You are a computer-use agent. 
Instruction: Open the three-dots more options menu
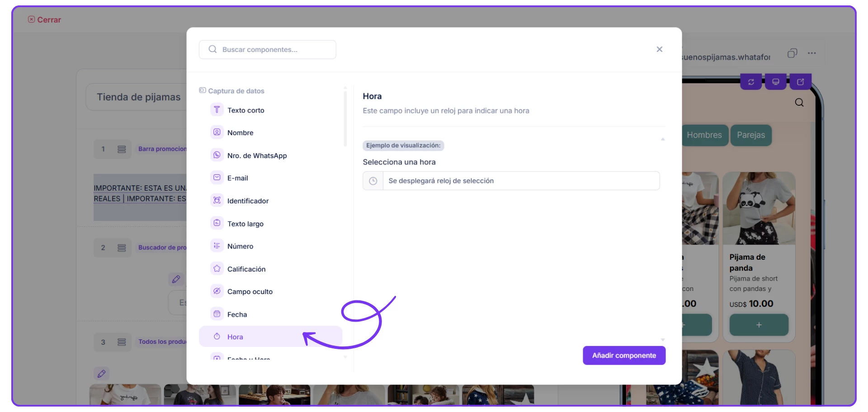tap(812, 53)
